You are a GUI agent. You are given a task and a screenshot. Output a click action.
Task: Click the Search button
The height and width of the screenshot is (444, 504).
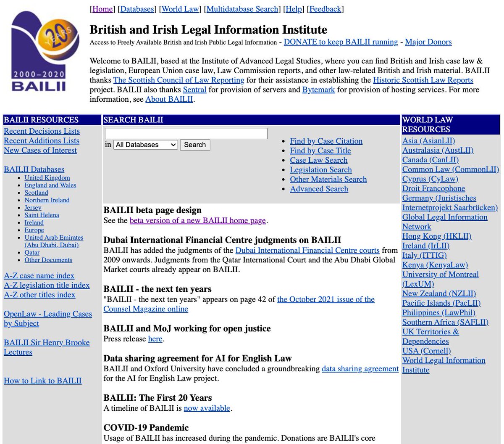(195, 145)
